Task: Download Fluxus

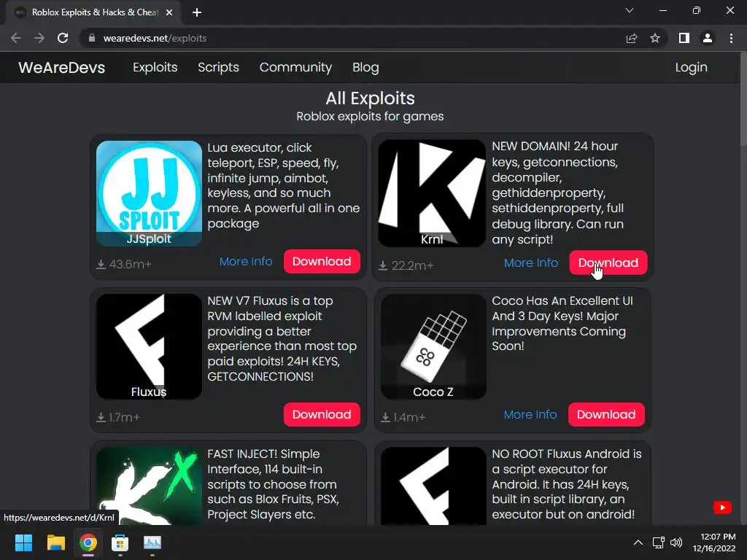Action: tap(322, 414)
